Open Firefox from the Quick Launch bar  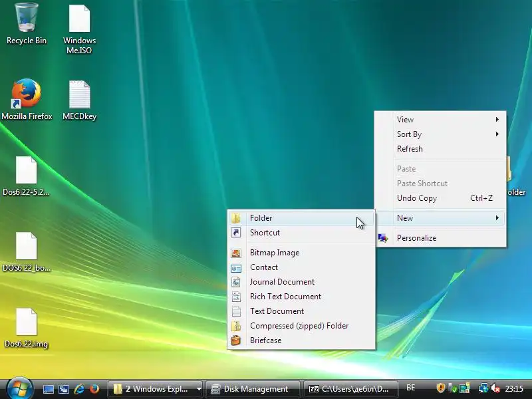(x=94, y=389)
